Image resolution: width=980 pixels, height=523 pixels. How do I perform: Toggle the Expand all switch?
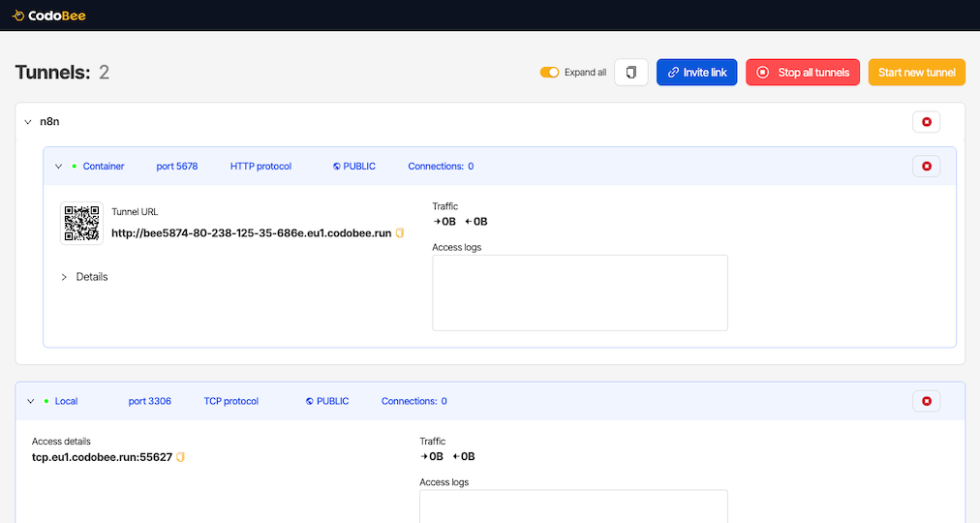549,73
